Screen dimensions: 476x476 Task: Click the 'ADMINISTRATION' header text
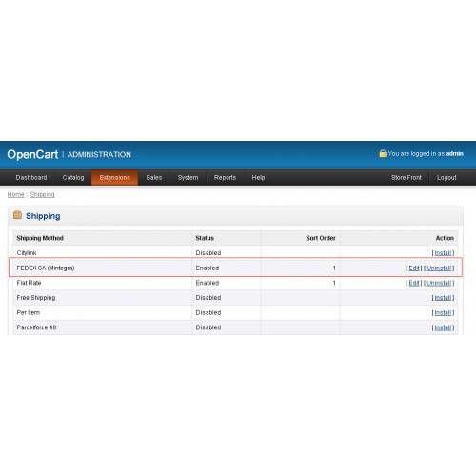point(99,155)
